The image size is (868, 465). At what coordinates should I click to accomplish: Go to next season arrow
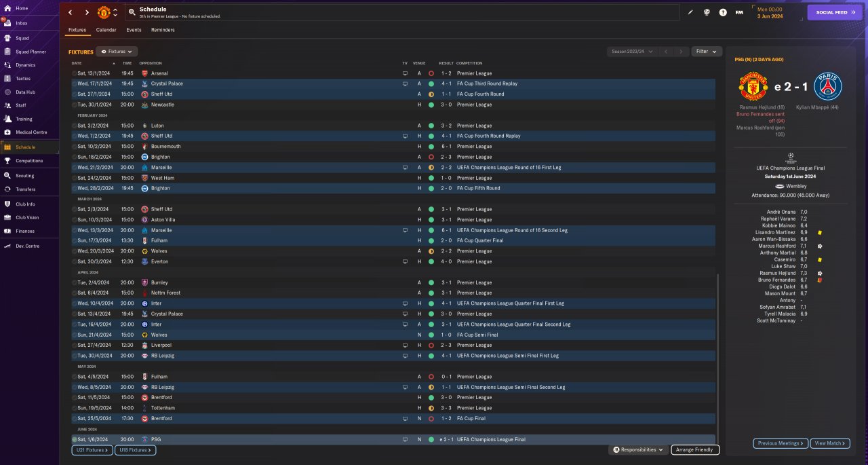coord(682,52)
